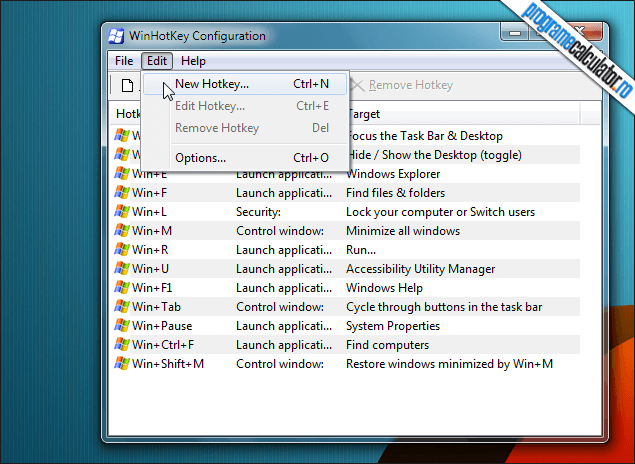Select the Win+Ctrl+F hotkey text
Viewport: 635px width, 464px height.
[x=163, y=345]
